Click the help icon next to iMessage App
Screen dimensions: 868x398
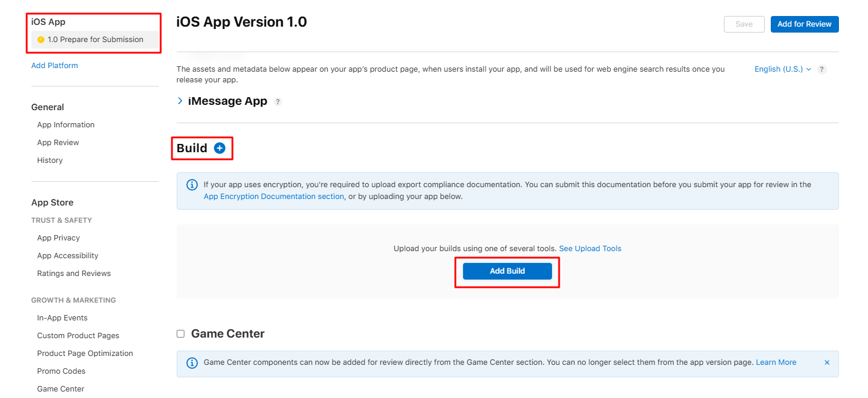click(x=278, y=102)
